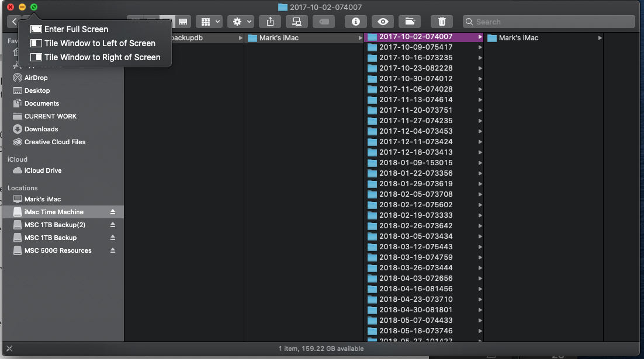
Task: Select folder 2018-05-18-073746
Action: [424, 331]
